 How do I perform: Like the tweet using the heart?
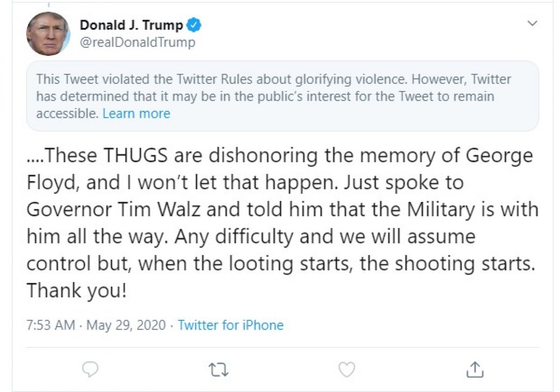pyautogui.click(x=346, y=370)
